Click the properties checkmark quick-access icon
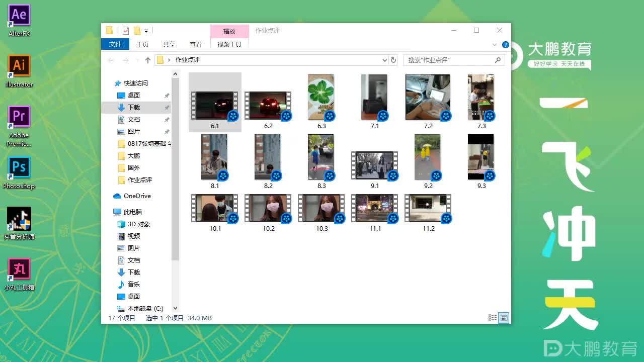 (126, 31)
